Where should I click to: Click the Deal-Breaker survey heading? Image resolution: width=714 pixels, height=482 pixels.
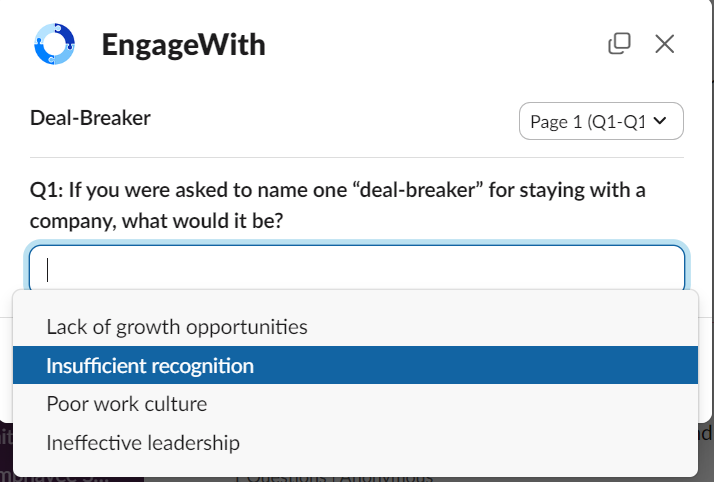tap(91, 118)
